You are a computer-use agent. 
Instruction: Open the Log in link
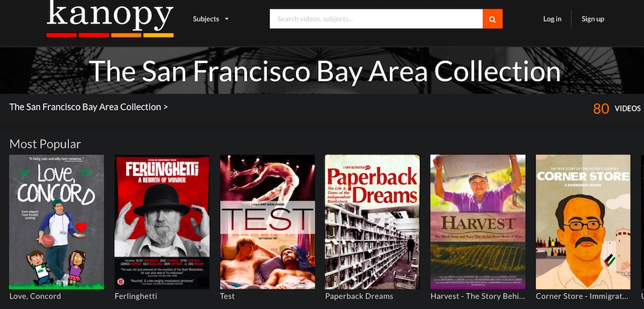point(552,19)
